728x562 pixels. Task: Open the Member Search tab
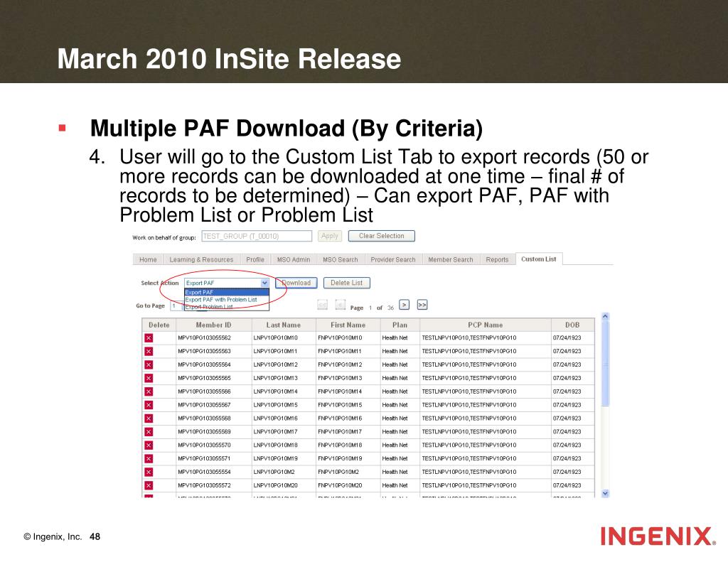tap(451, 259)
